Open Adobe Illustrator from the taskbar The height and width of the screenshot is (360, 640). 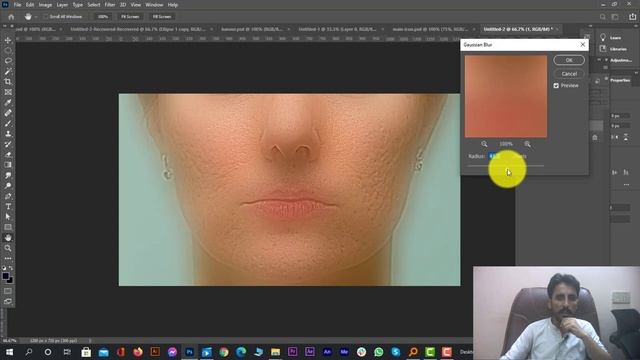pyautogui.click(x=155, y=352)
